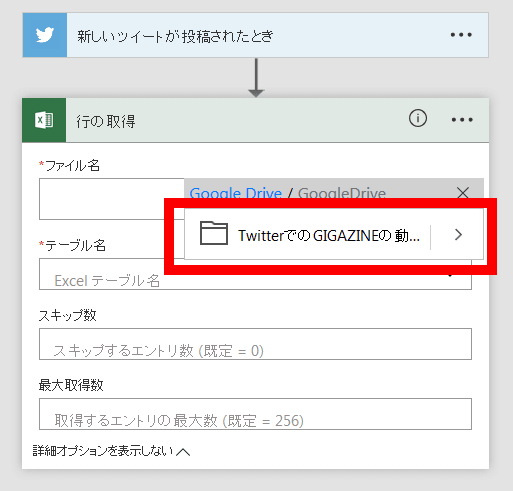Open the three-dots menu on the 行の取得 card
Screen dimensions: 513x491
(462, 119)
